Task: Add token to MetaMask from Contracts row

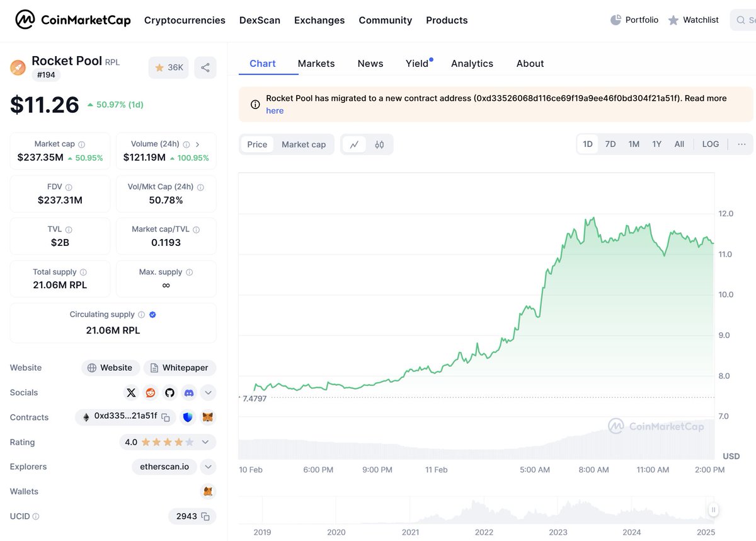Action: [207, 417]
